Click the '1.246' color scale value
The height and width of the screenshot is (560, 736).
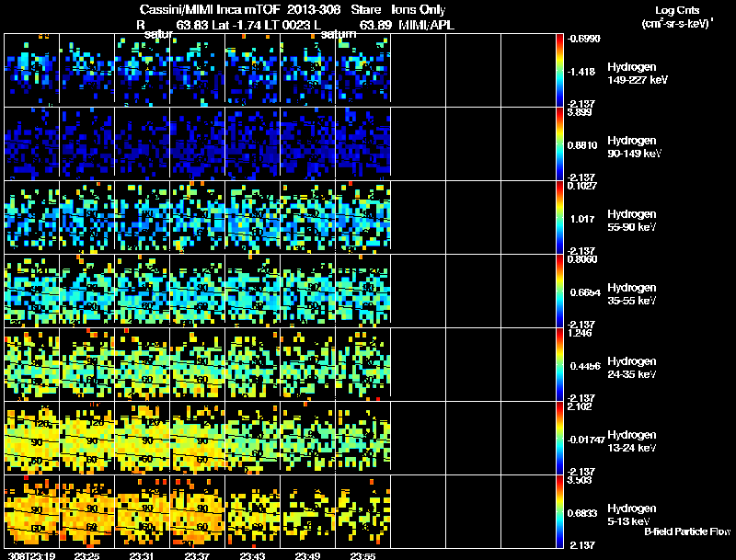[580, 333]
